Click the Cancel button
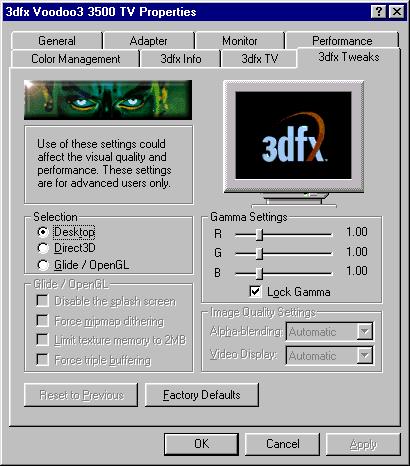 [x=282, y=444]
